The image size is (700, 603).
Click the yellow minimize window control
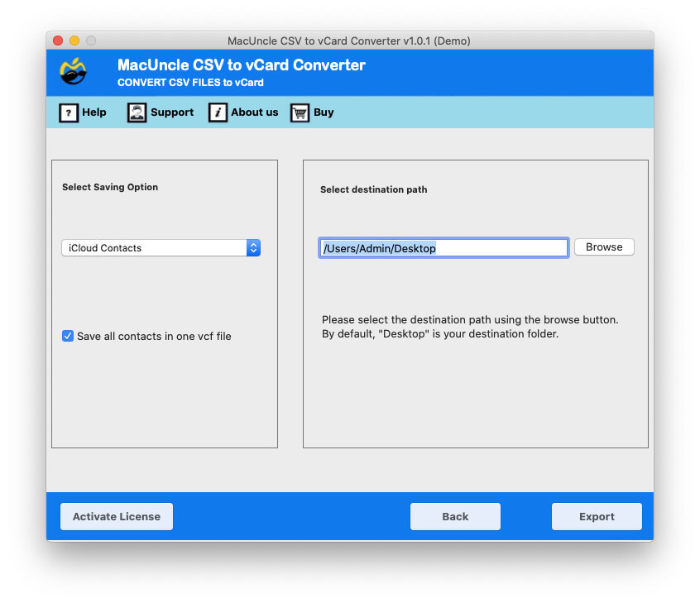[x=73, y=40]
